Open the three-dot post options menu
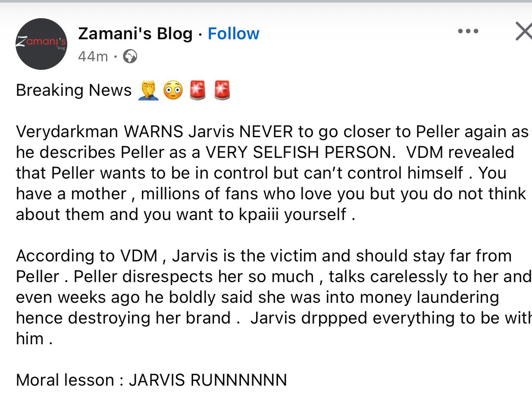This screenshot has height=393, width=532. coord(468,31)
